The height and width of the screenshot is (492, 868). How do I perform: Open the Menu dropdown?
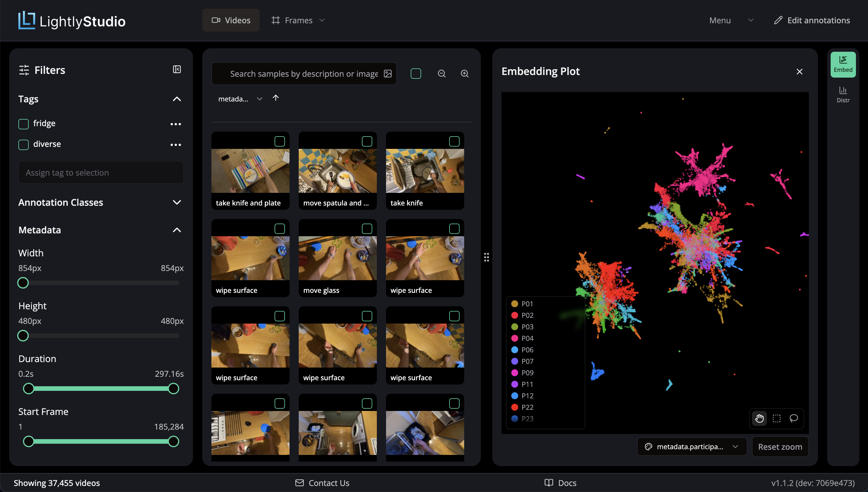731,20
